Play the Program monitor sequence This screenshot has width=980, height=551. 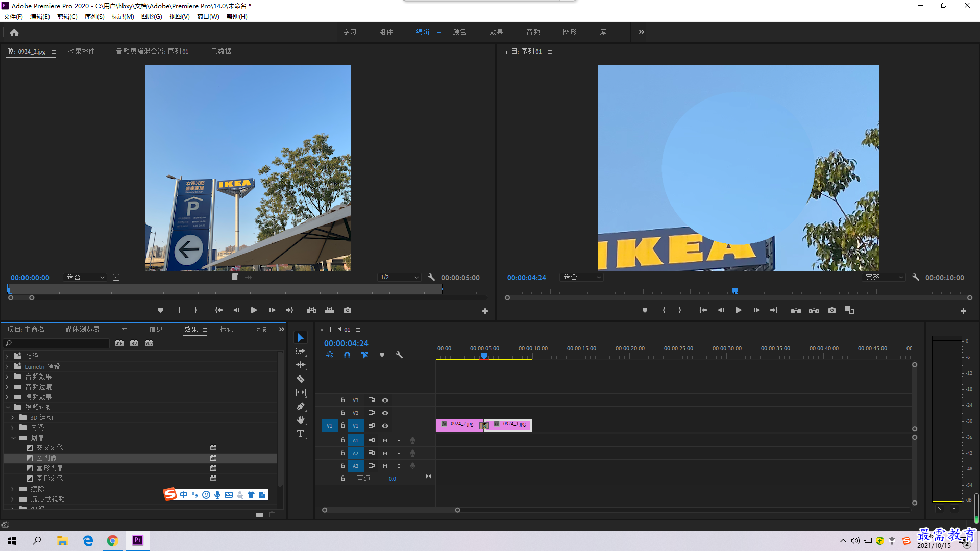pyautogui.click(x=738, y=310)
